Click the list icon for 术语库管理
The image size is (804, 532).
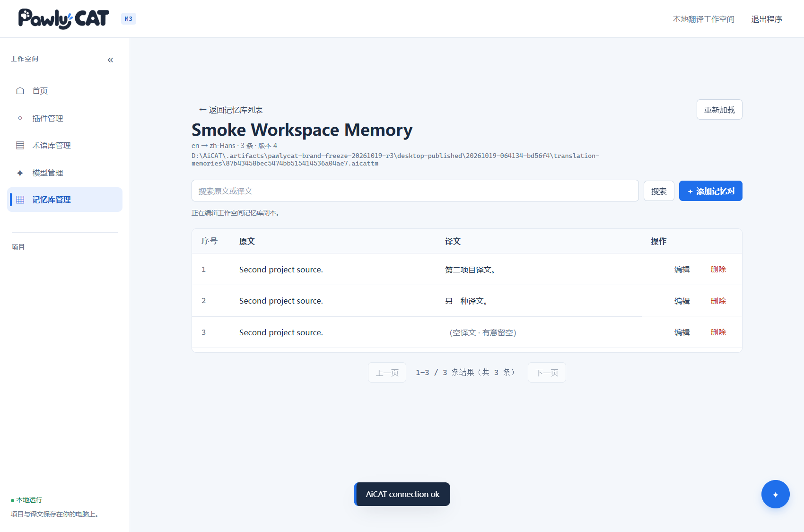coord(20,145)
